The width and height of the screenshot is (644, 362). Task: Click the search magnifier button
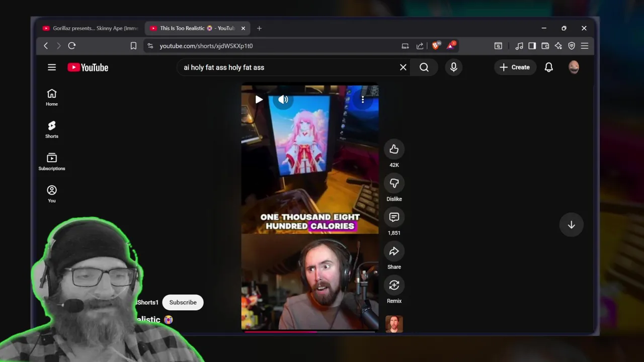coord(424,67)
